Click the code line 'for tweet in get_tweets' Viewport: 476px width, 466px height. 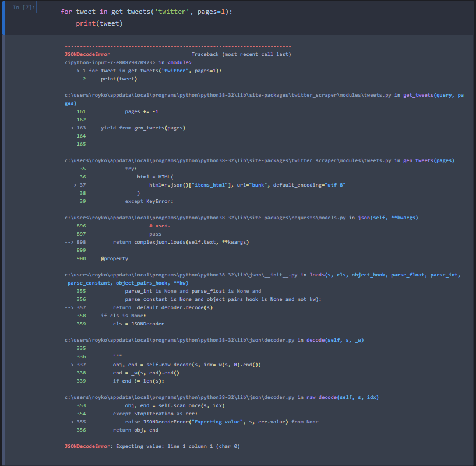[x=146, y=12]
